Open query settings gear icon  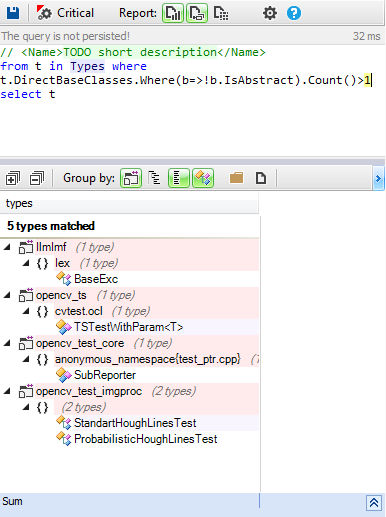270,13
